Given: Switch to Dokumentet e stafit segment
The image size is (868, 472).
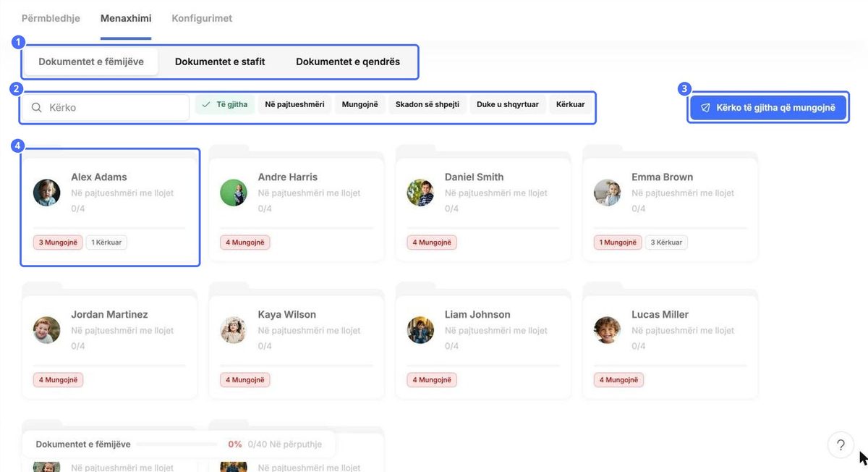Looking at the screenshot, I should [x=220, y=62].
